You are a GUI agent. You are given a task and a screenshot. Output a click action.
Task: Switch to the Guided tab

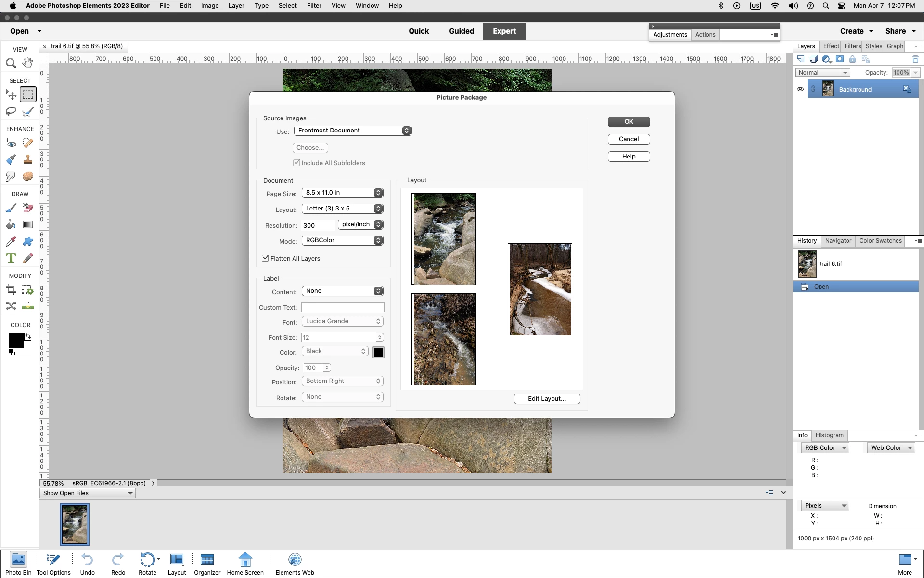tap(461, 31)
